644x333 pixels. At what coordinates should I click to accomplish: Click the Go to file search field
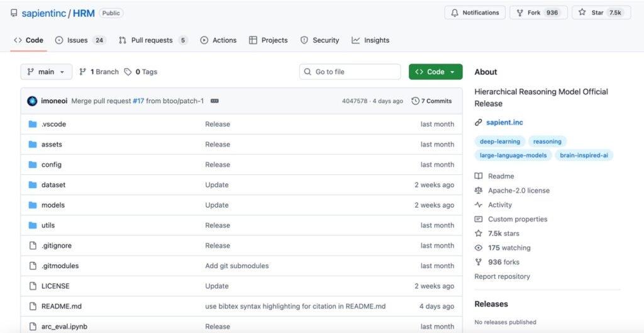point(350,72)
